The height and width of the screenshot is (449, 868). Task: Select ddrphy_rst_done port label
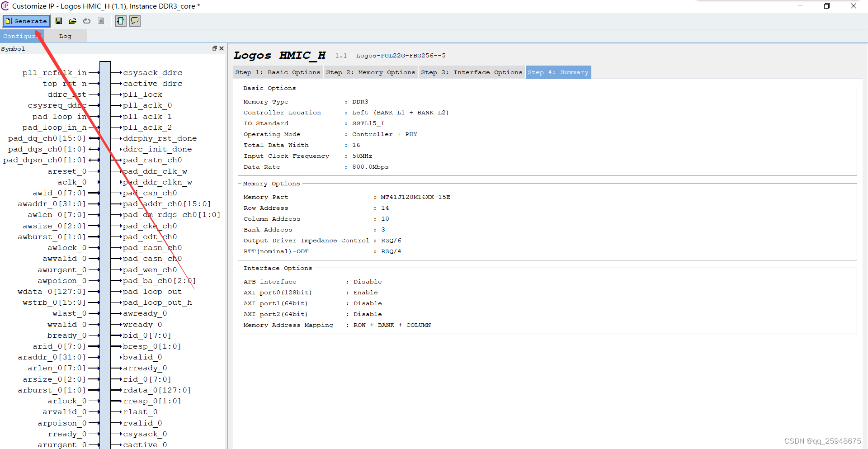tap(160, 138)
